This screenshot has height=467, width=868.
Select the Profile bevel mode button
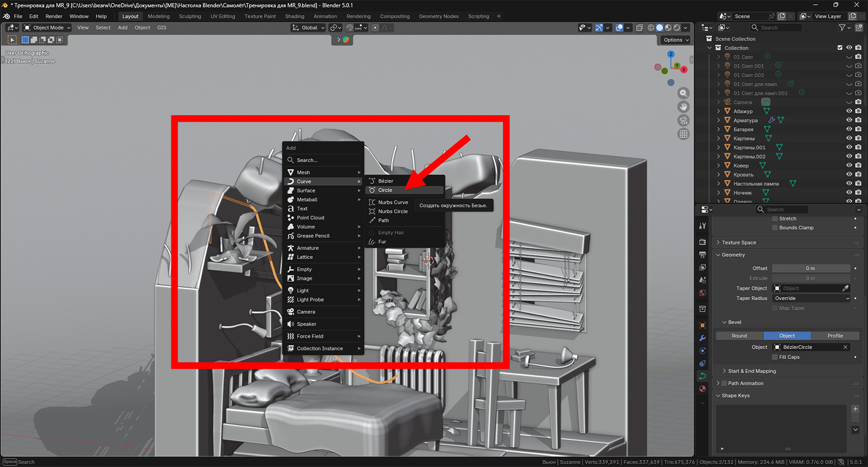pyautogui.click(x=835, y=336)
